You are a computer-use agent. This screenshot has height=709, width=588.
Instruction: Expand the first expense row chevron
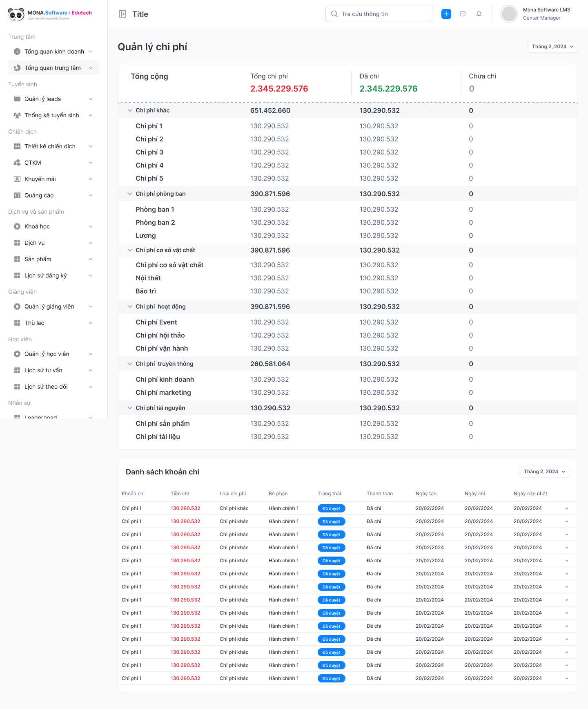pos(567,508)
